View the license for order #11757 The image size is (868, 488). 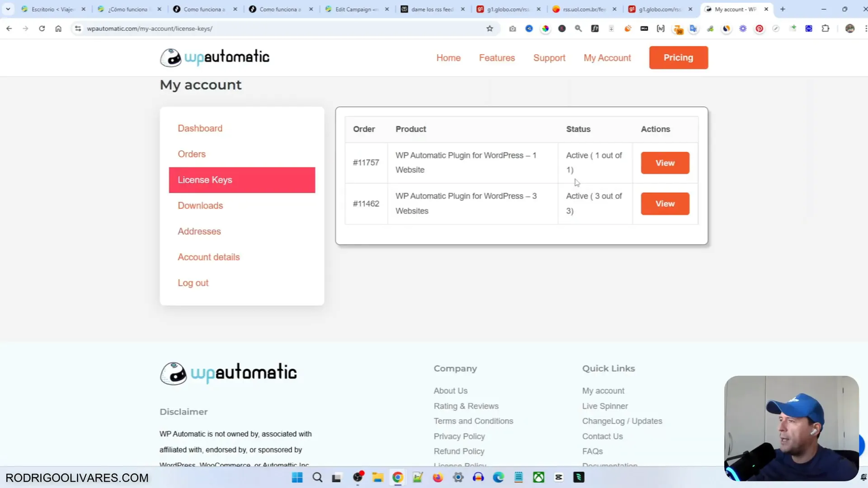(x=665, y=163)
